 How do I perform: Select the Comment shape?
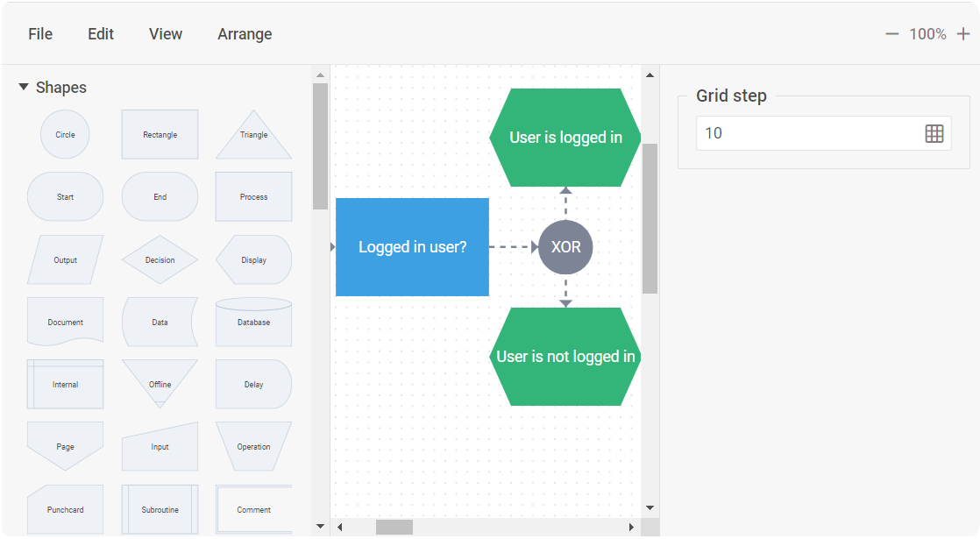pos(253,510)
